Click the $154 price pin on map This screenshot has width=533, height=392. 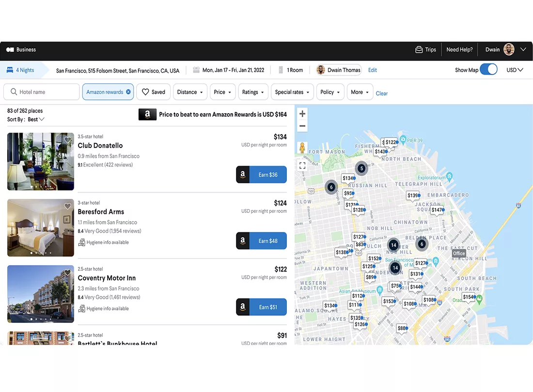pyautogui.click(x=469, y=297)
